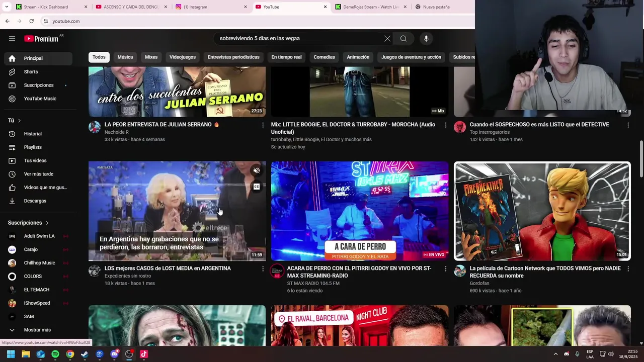Screen dimensions: 644x362
Task: Open Firebreather Cartoon Network video thumbnail
Action: [x=542, y=211]
